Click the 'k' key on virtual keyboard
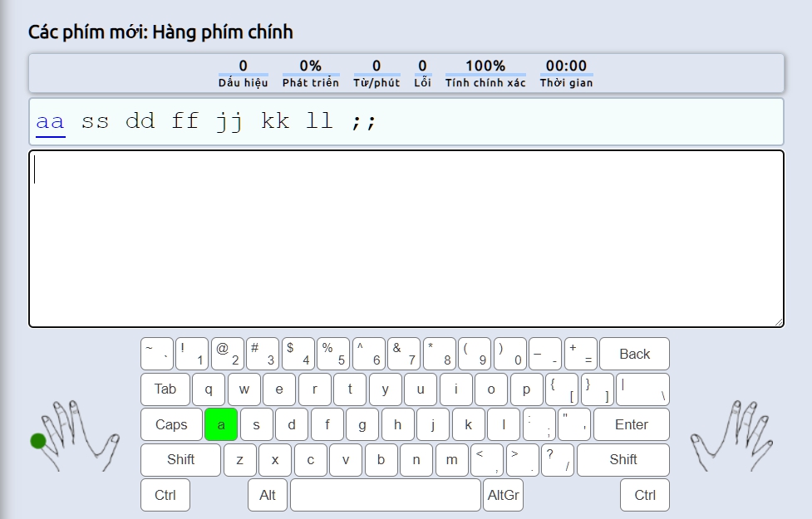The image size is (812, 519). point(468,424)
